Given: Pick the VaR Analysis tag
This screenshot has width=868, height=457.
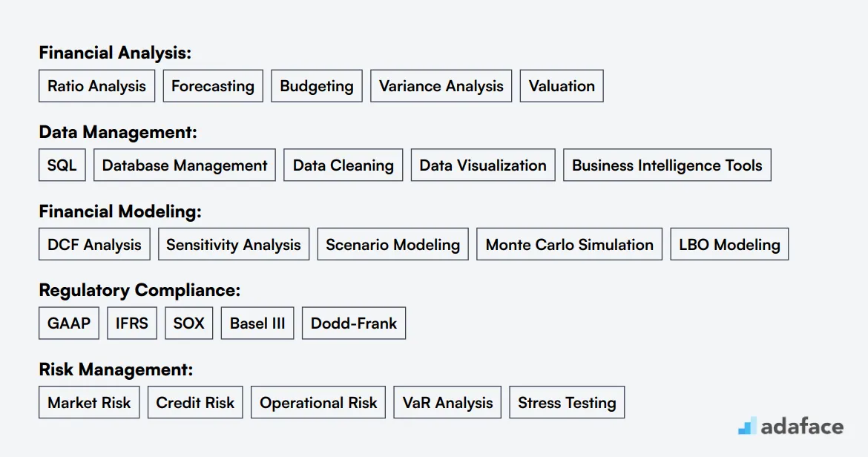Looking at the screenshot, I should pos(447,402).
